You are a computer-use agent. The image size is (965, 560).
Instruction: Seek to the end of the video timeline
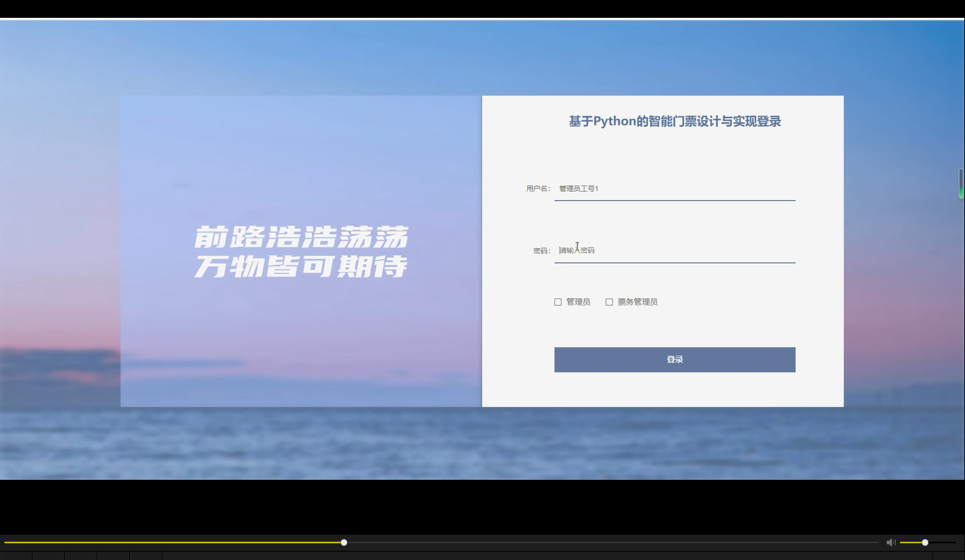[875, 542]
